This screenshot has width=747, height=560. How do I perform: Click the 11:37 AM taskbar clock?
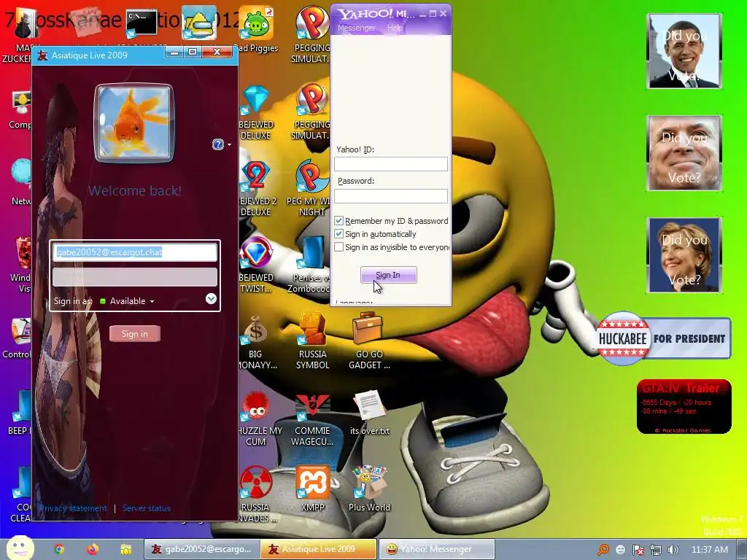(x=709, y=550)
